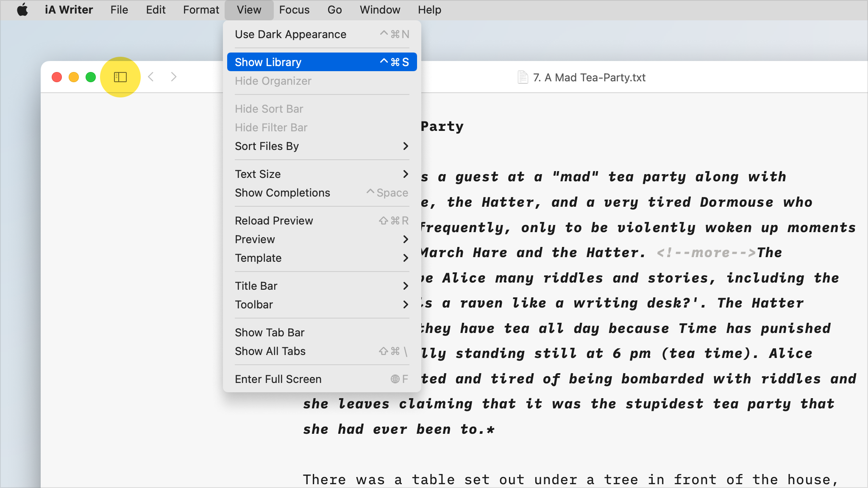This screenshot has width=868, height=488.
Task: Zoom the window with the green button
Action: click(x=91, y=77)
